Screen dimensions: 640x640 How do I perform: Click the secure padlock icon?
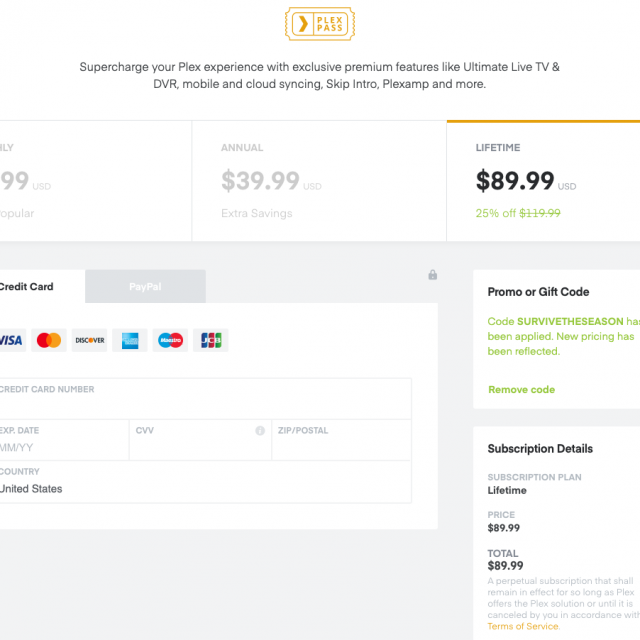(433, 275)
